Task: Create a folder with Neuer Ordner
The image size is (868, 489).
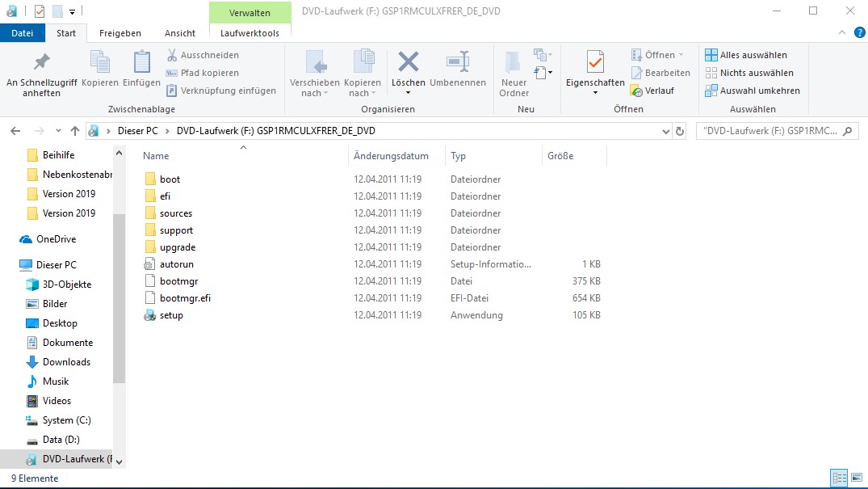Action: (x=514, y=74)
